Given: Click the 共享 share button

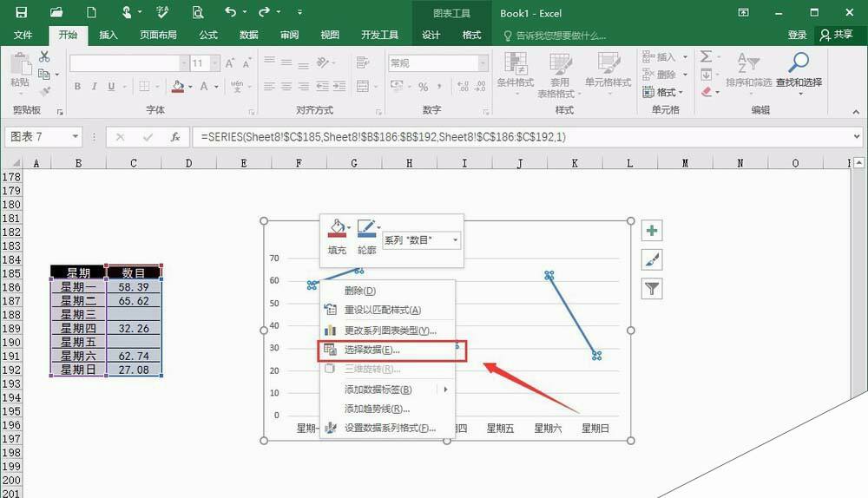Looking at the screenshot, I should 837,35.
